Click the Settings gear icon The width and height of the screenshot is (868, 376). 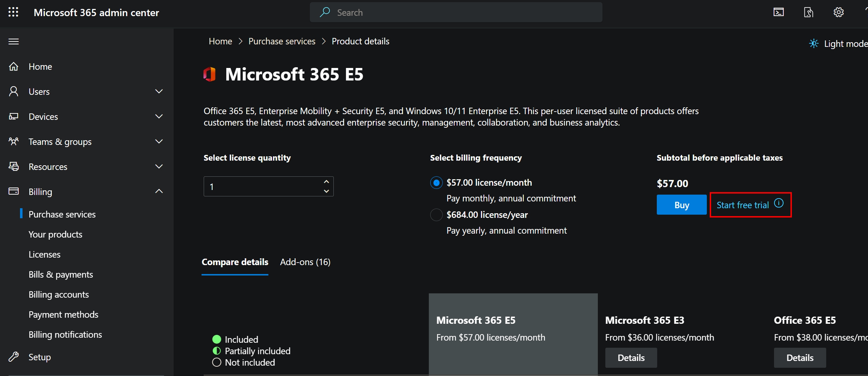click(838, 13)
